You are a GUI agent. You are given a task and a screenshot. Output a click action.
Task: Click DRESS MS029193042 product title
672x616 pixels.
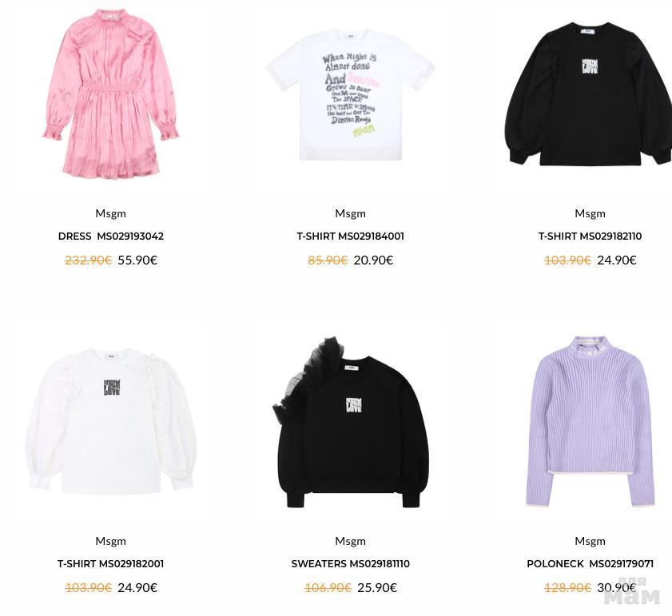coord(111,236)
